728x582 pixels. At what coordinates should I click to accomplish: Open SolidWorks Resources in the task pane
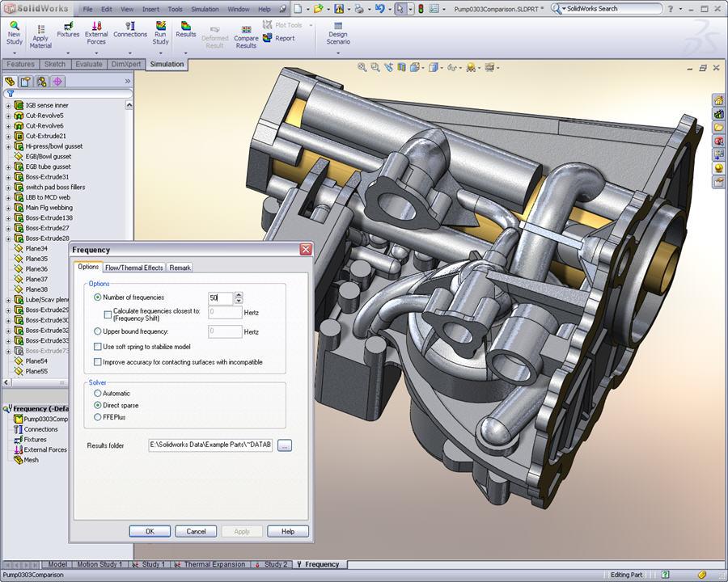(x=719, y=99)
